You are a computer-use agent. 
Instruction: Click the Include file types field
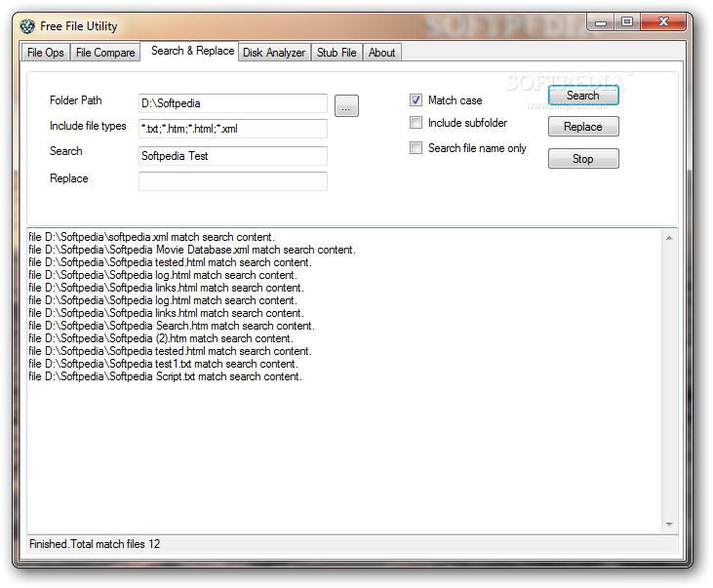pyautogui.click(x=233, y=129)
